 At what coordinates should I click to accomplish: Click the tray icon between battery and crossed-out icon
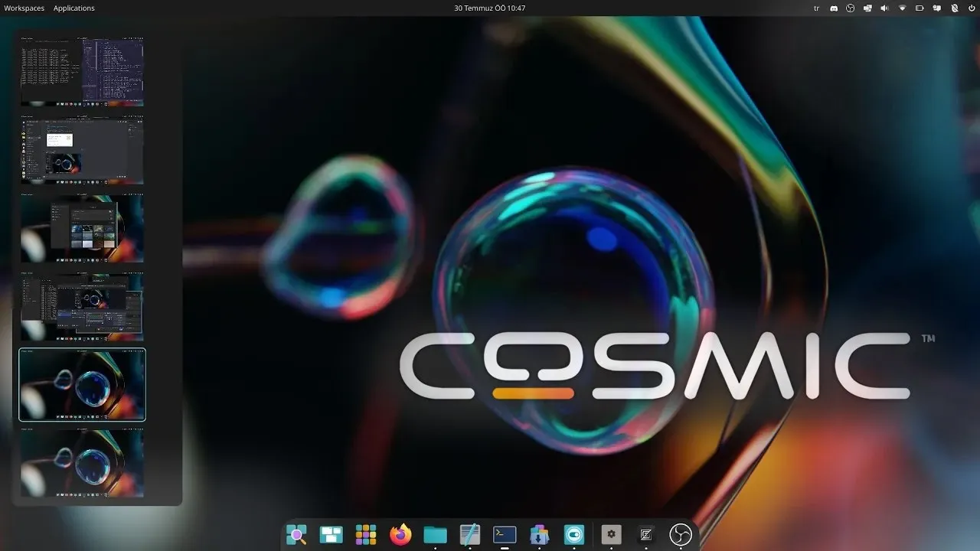[937, 8]
